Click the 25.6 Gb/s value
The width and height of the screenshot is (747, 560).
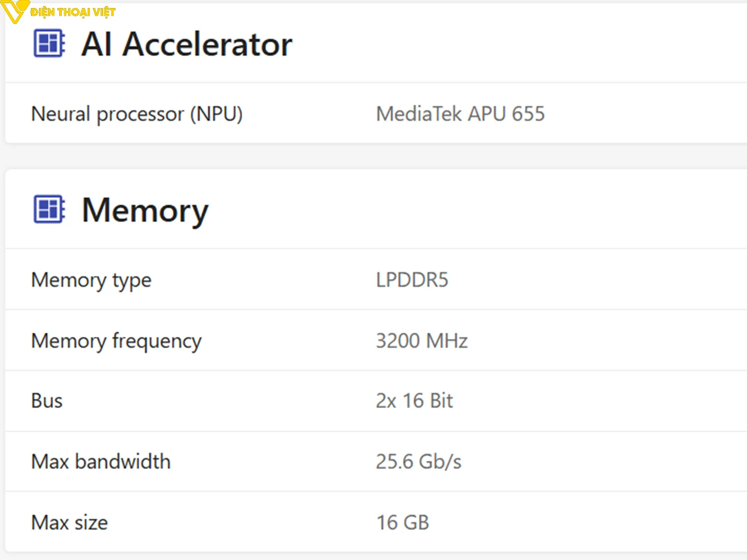click(418, 462)
